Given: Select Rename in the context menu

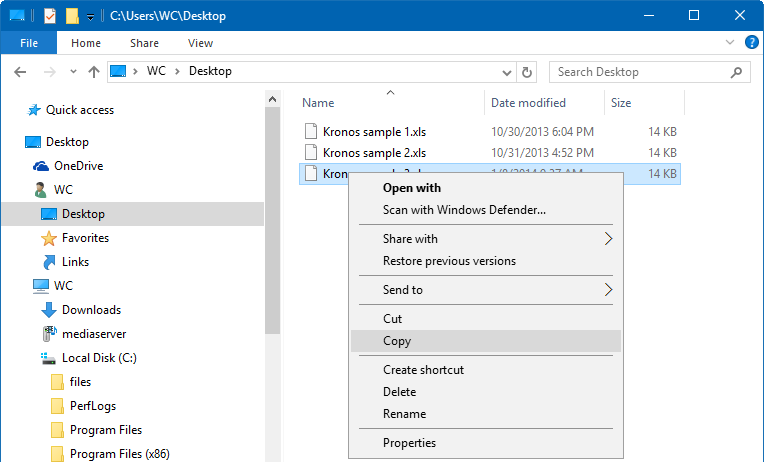Looking at the screenshot, I should coord(404,414).
